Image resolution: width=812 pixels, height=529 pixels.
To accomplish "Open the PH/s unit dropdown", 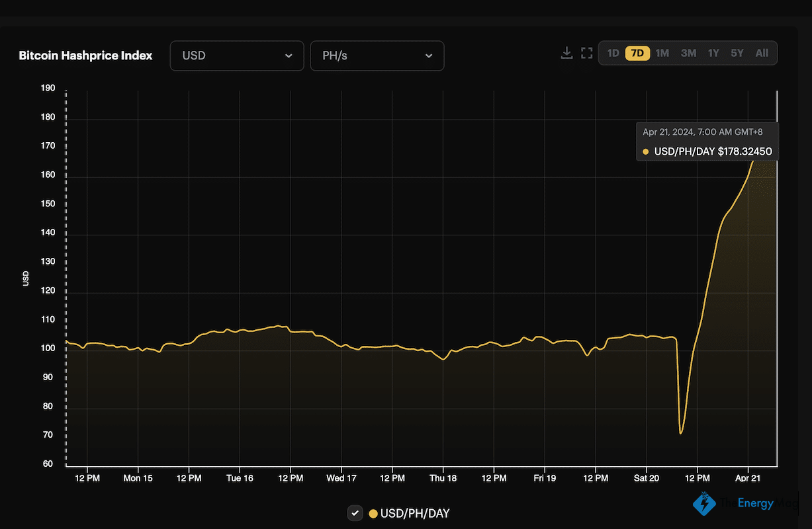I will [x=377, y=56].
